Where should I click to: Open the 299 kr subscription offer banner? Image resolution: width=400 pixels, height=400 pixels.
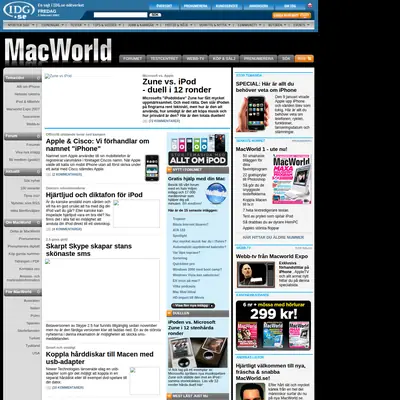273,325
